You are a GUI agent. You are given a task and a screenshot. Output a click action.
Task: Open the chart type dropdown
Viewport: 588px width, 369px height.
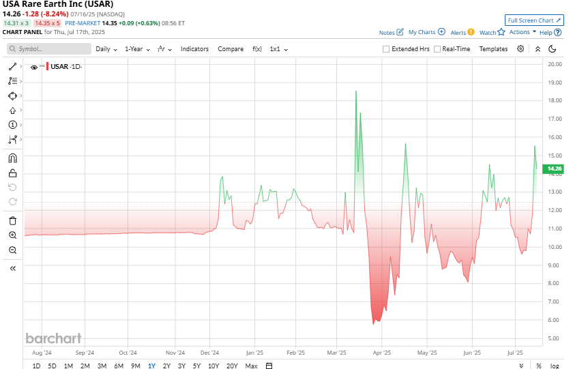coord(164,49)
